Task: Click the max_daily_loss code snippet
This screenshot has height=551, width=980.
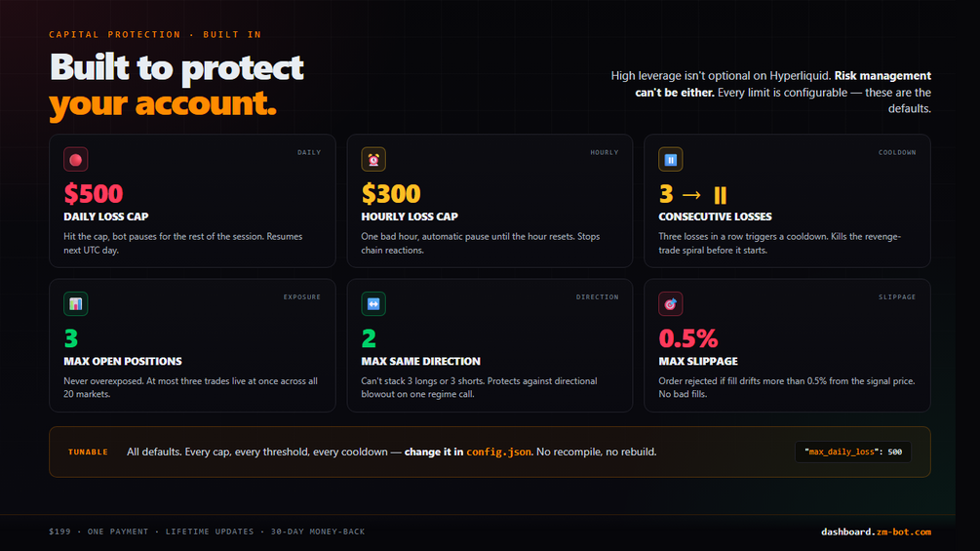Action: coord(853,452)
